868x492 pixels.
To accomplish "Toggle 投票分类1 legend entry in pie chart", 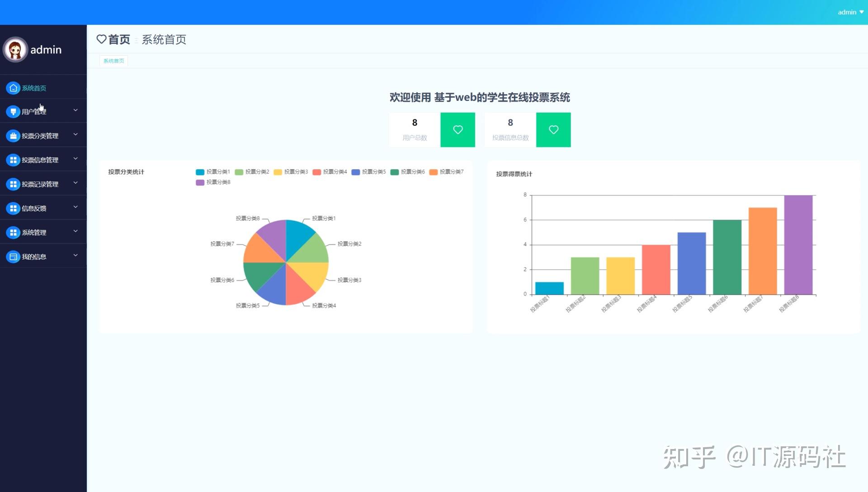I will click(x=213, y=172).
